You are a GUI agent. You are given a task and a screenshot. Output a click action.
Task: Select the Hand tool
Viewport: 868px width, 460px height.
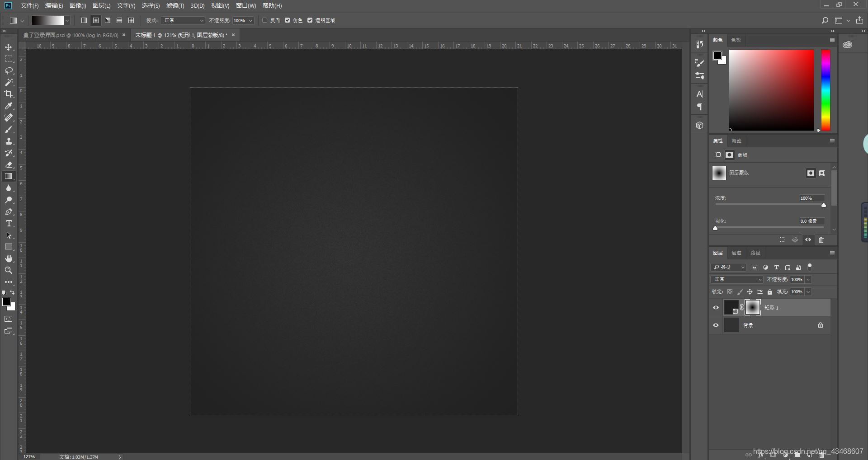coord(9,258)
